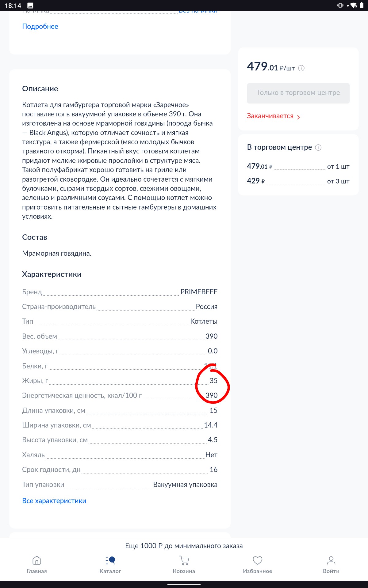Tap the Вакуумная упаковка packaging value
Image resolution: width=368 pixels, height=588 pixels.
(185, 484)
